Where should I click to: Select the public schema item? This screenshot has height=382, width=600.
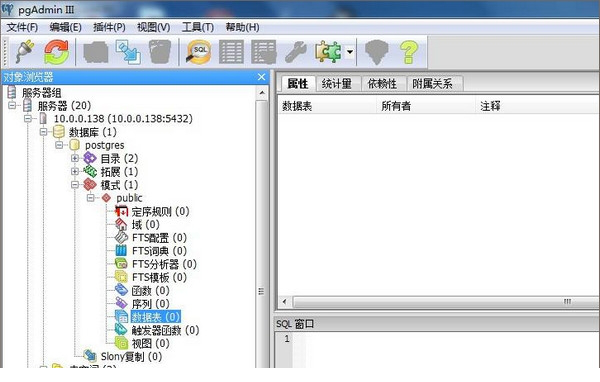point(129,198)
